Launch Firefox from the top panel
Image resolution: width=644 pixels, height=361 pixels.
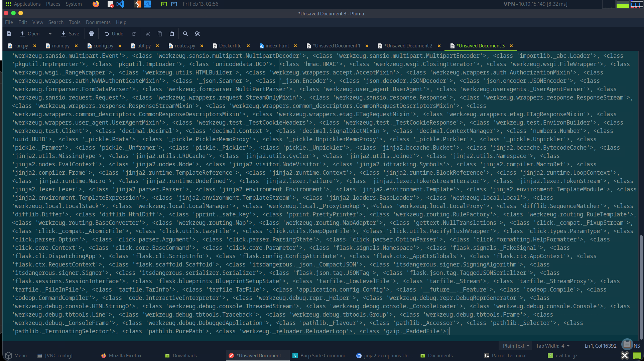96,4
